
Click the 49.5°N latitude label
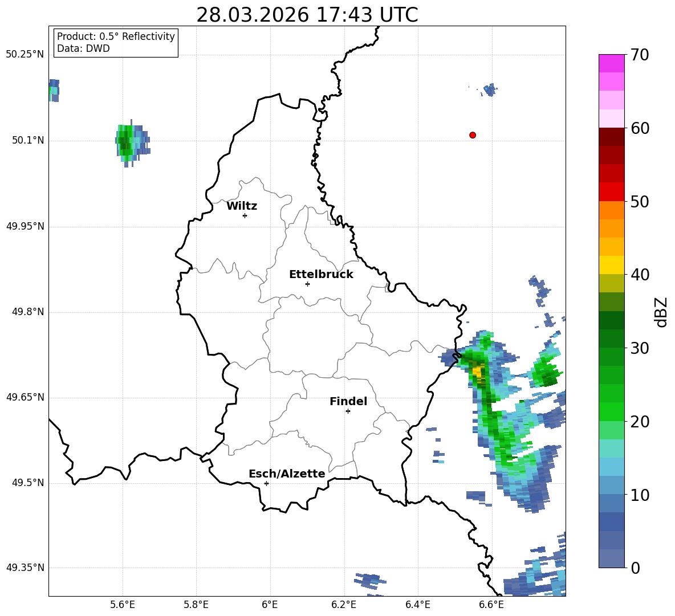28,483
